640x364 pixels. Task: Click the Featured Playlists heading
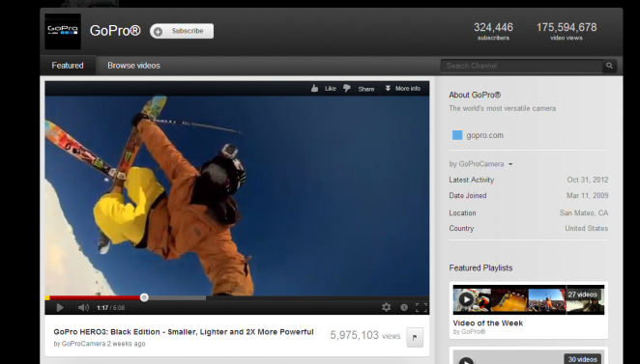[x=480, y=267]
